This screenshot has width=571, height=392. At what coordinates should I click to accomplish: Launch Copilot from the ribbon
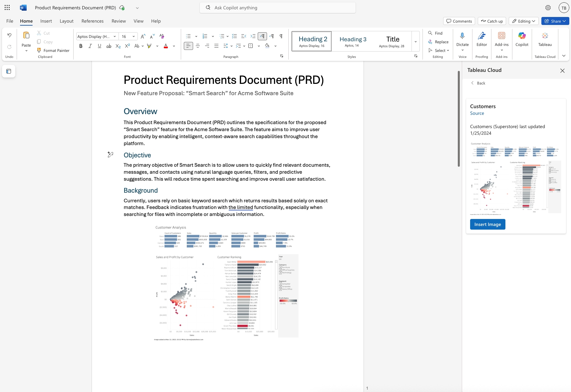522,39
